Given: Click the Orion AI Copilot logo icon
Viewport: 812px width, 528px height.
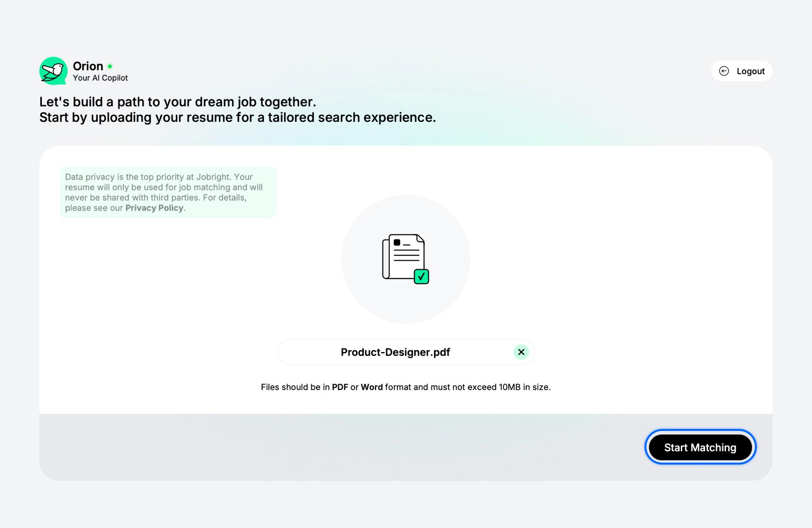Looking at the screenshot, I should [53, 70].
